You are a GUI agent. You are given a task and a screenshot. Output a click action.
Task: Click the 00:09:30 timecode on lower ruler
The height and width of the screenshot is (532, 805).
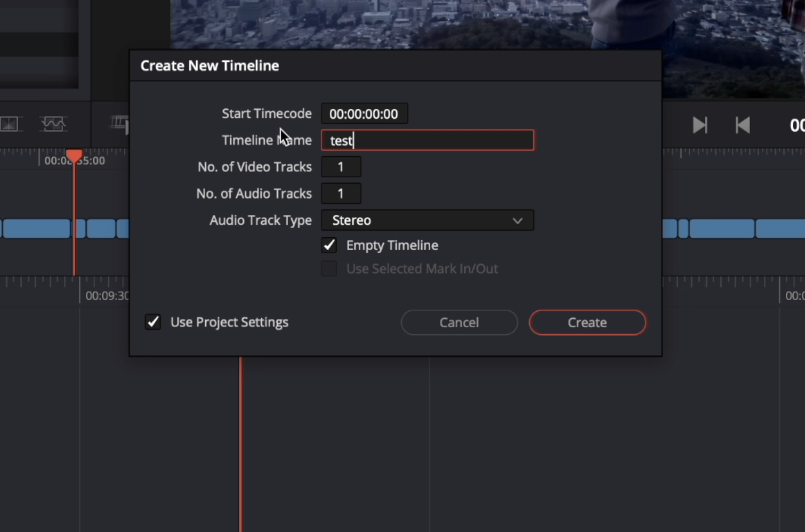click(107, 296)
